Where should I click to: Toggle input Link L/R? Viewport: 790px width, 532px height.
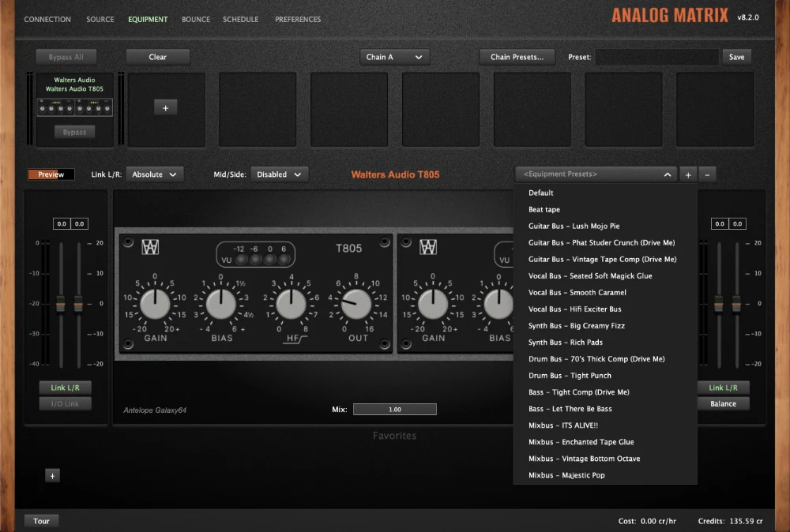coord(65,387)
